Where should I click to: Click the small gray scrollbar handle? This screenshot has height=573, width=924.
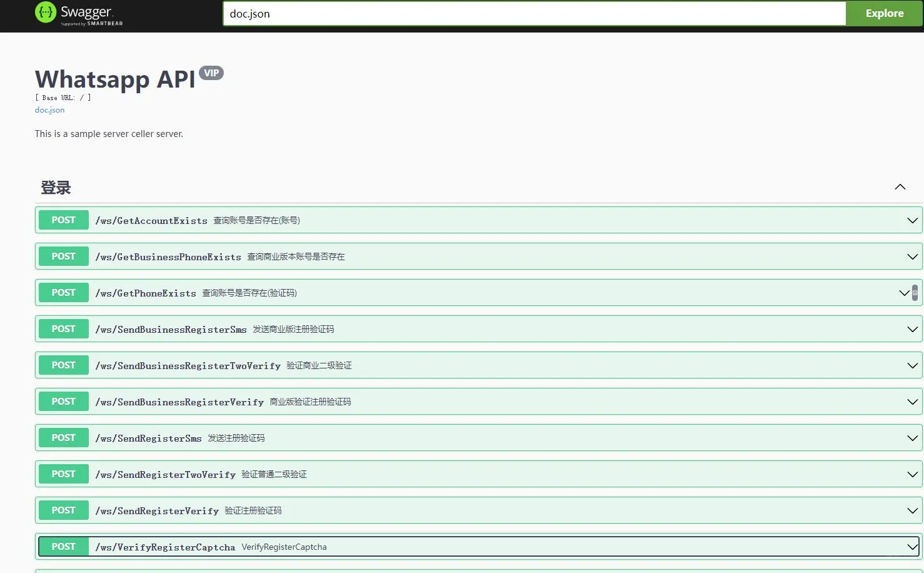[x=915, y=293]
